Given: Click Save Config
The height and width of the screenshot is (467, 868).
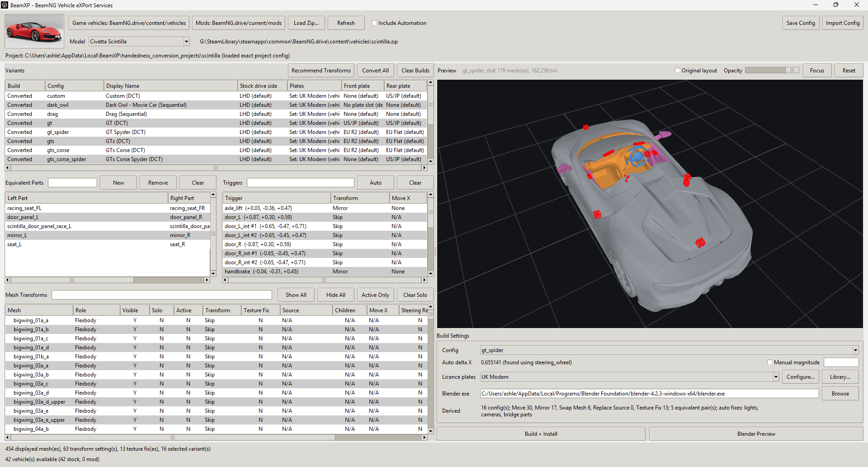Looking at the screenshot, I should (801, 23).
